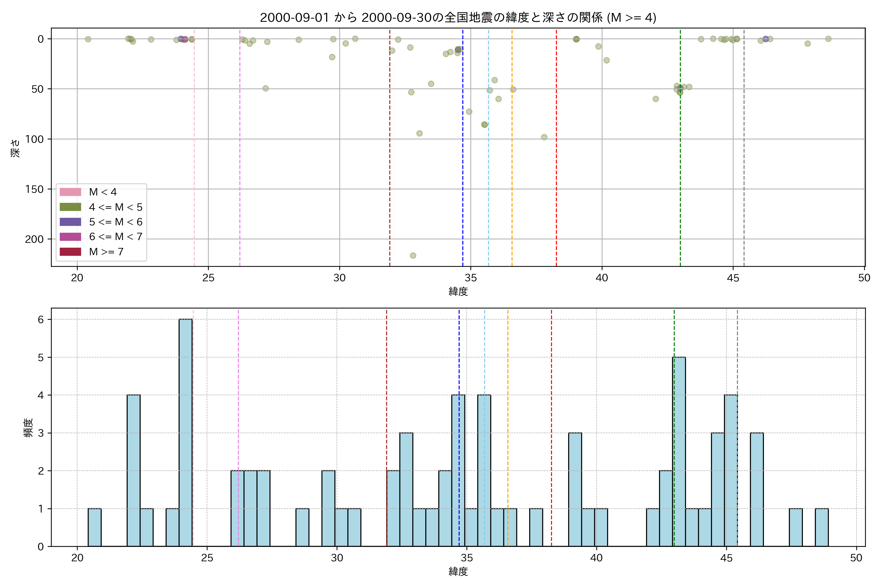882x588 pixels.
Task: Click the scatter point near depth 100 at latitude 38
Action: [x=544, y=137]
